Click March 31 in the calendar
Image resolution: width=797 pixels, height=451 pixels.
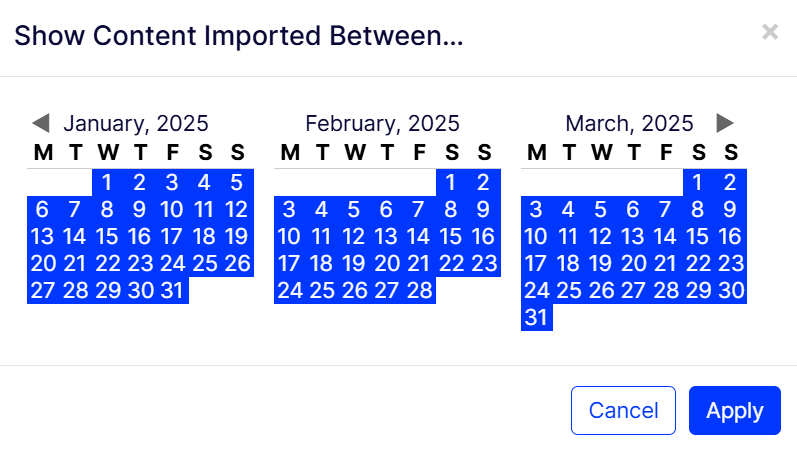point(537,318)
